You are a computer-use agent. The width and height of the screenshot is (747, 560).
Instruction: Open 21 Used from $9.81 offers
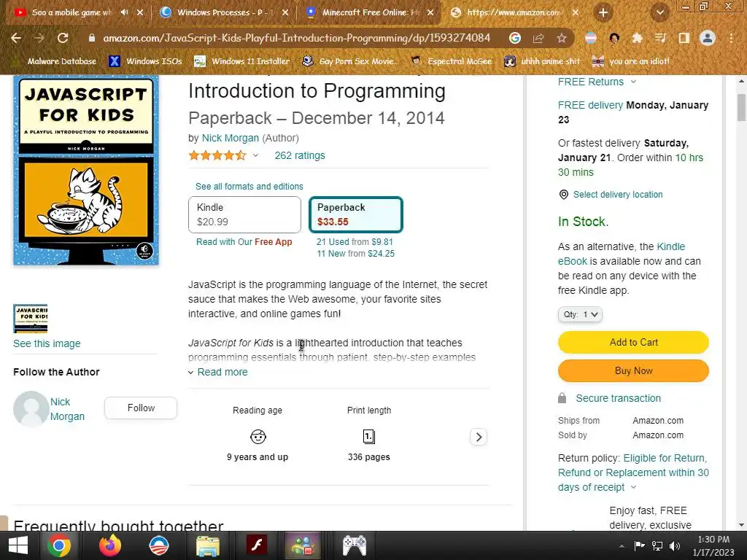click(x=355, y=241)
